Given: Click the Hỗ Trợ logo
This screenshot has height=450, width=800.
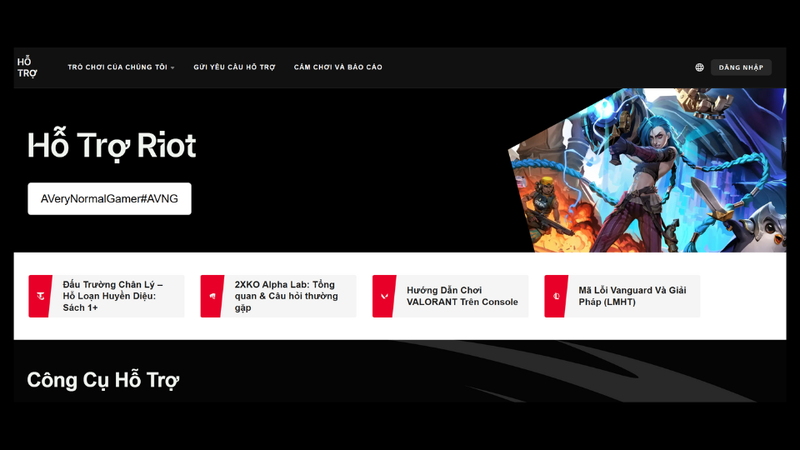Looking at the screenshot, I should 27,67.
